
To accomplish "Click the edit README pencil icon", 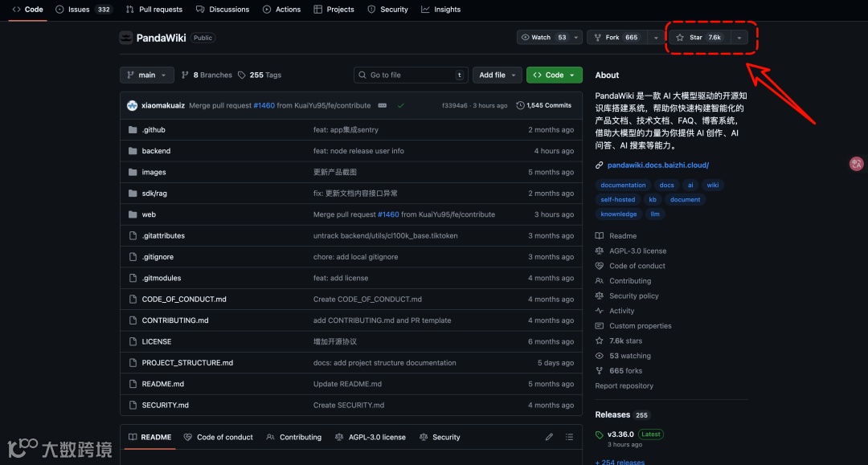I will pos(549,437).
